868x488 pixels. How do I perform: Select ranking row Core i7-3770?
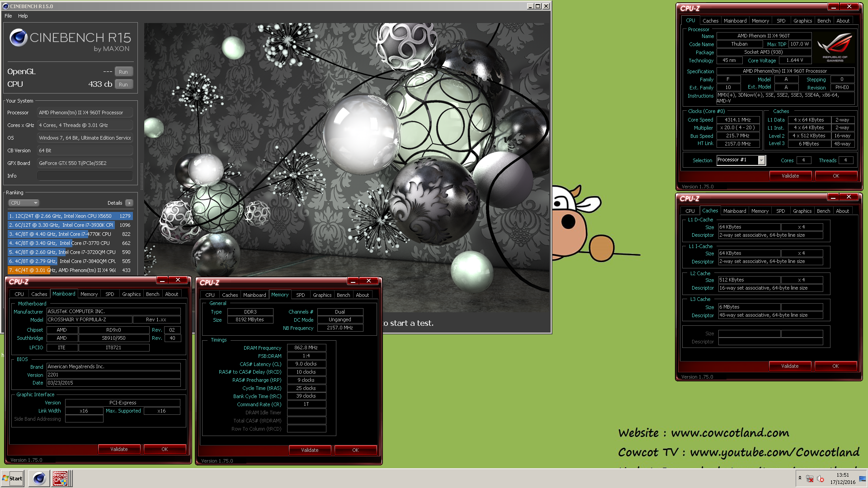pyautogui.click(x=70, y=243)
